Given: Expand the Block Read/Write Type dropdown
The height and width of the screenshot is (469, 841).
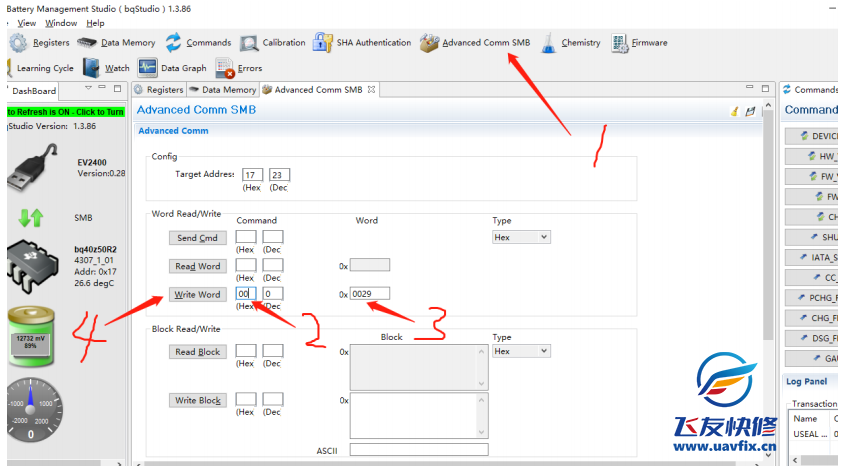Looking at the screenshot, I should (521, 351).
